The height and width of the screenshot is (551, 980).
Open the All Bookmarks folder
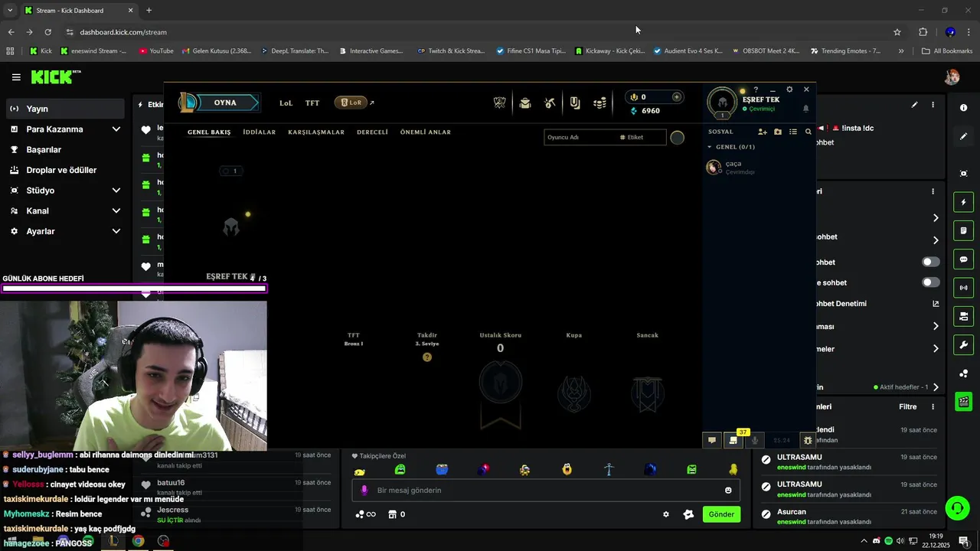pos(947,51)
